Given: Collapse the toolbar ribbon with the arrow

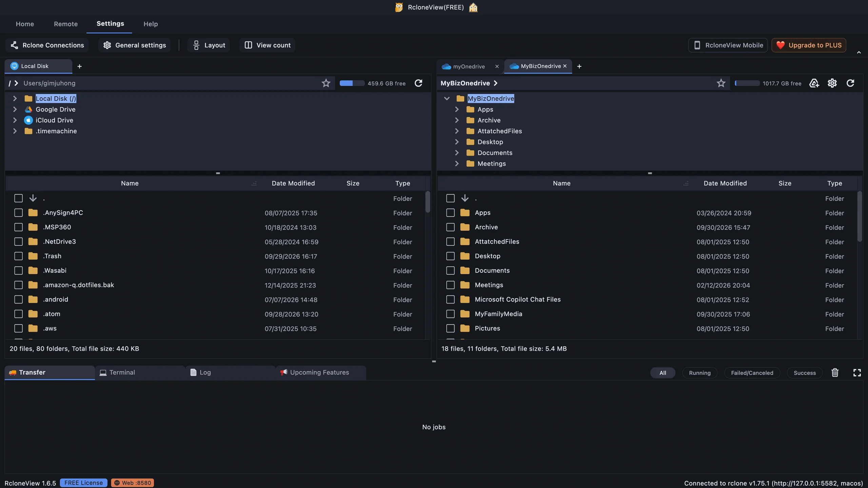Looking at the screenshot, I should coord(859,53).
